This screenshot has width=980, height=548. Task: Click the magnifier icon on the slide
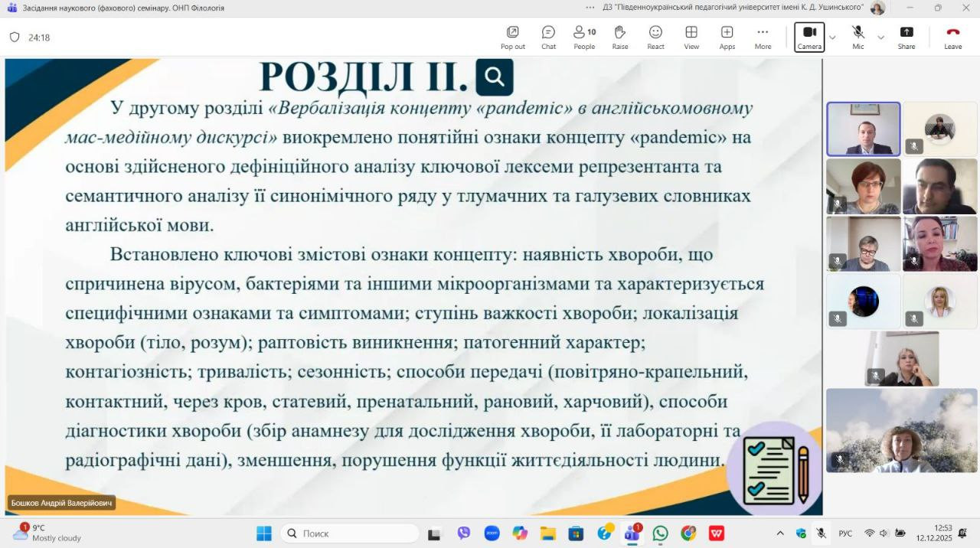click(x=495, y=77)
